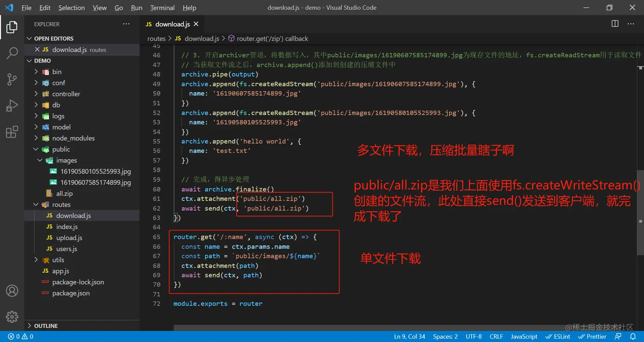This screenshot has height=342, width=644.
Task: Open the Terminal menu
Action: 162,8
